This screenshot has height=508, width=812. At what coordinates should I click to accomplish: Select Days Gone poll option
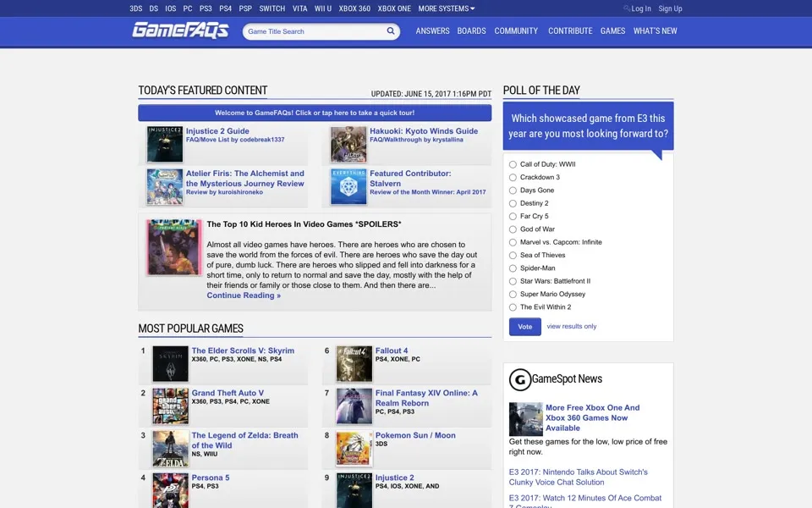click(x=513, y=190)
